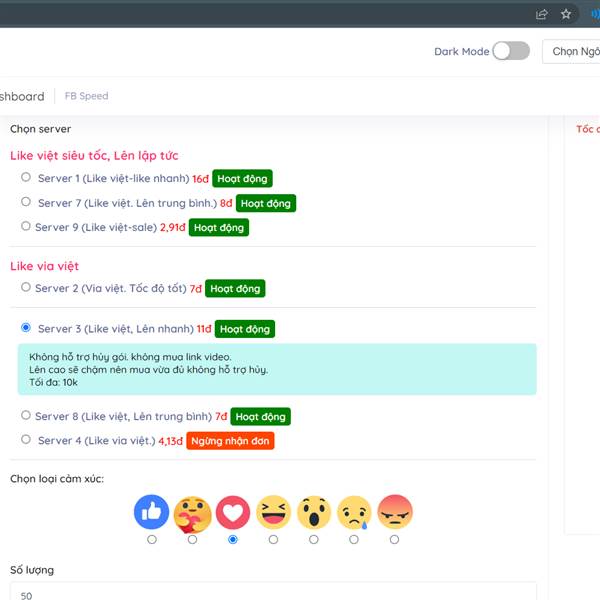This screenshot has width=600, height=600.
Task: Bookmark this page with the star icon
Action: (566, 15)
